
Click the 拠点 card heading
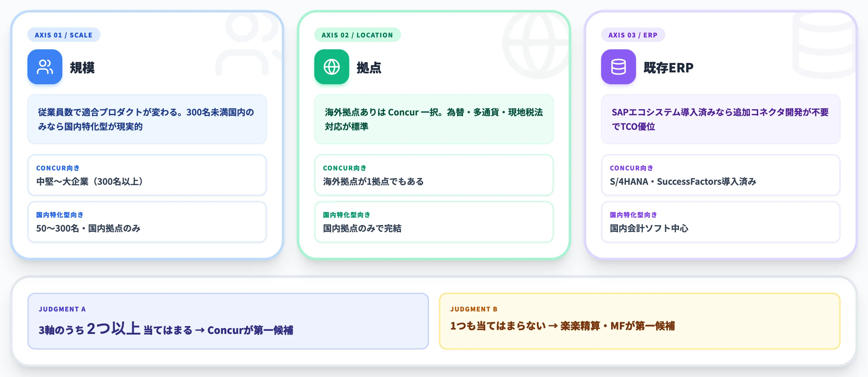click(x=369, y=68)
